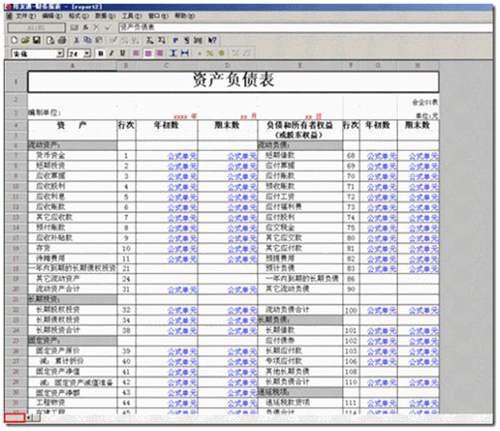The height and width of the screenshot is (431, 500).
Task: Click 货币资金 年初数 公式单元 cell
Action: (x=167, y=156)
